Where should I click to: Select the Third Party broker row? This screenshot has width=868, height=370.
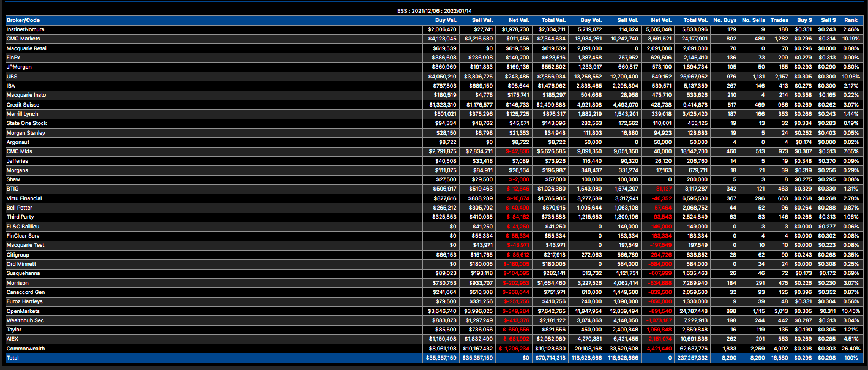[433, 217]
